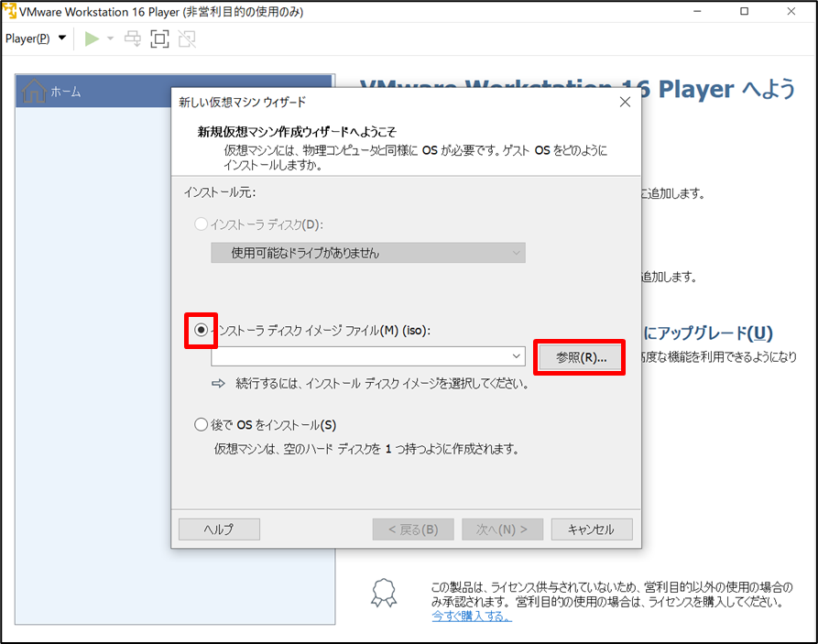Click the ISO image path input field
818x644 pixels.
[x=360, y=356]
